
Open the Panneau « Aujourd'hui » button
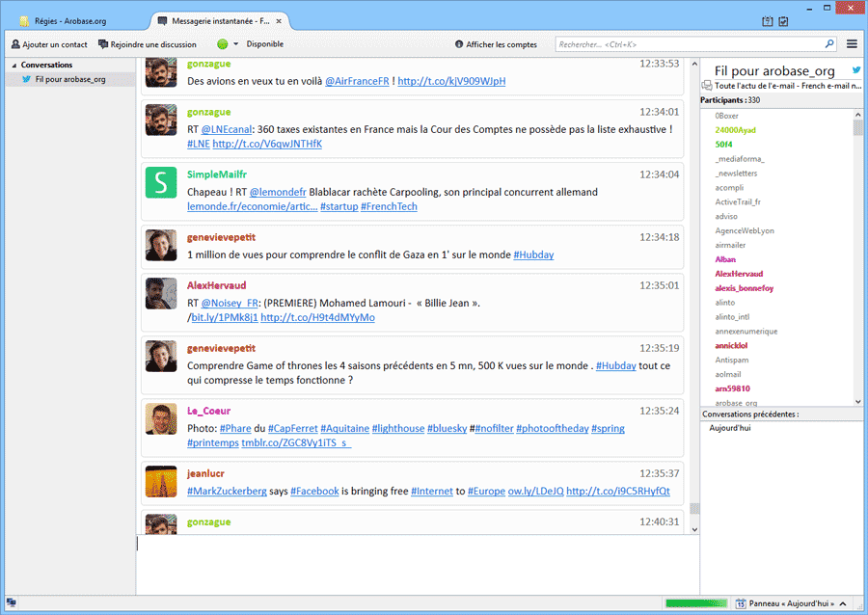point(791,603)
